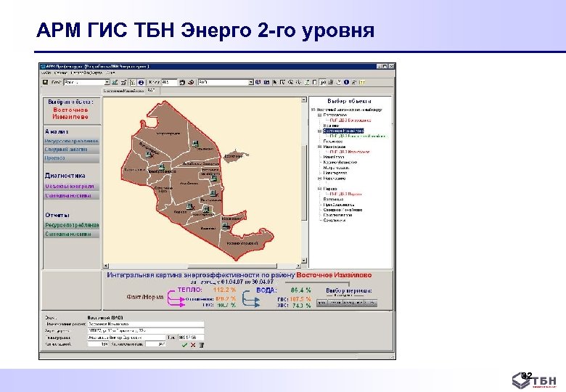
Task: Collapse the Ивановское tree node
Action: coord(319,147)
